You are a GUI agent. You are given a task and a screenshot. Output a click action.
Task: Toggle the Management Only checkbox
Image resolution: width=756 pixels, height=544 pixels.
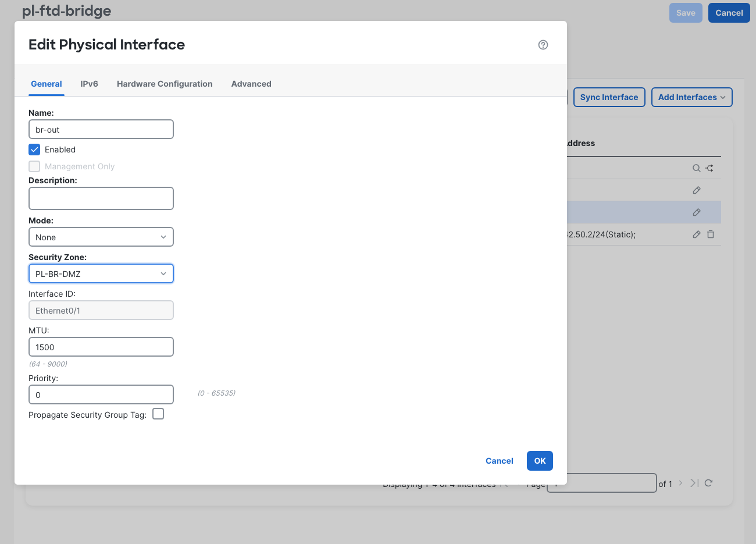coord(34,166)
